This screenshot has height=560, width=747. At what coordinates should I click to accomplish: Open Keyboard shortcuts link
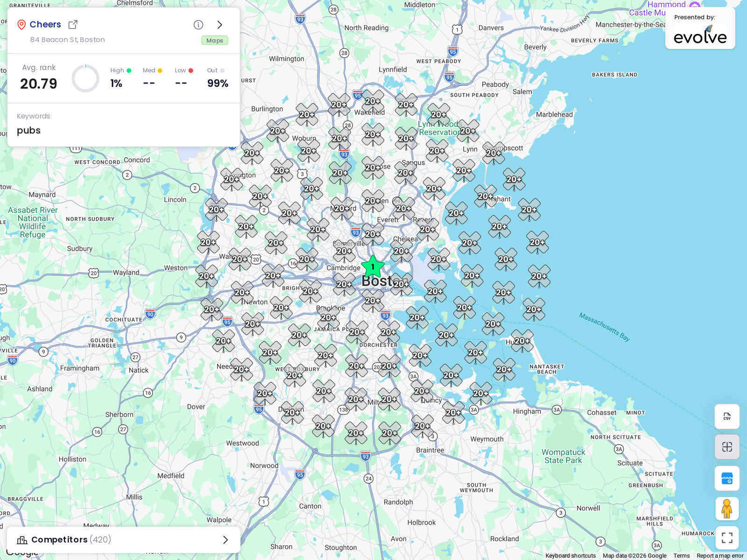tap(571, 556)
